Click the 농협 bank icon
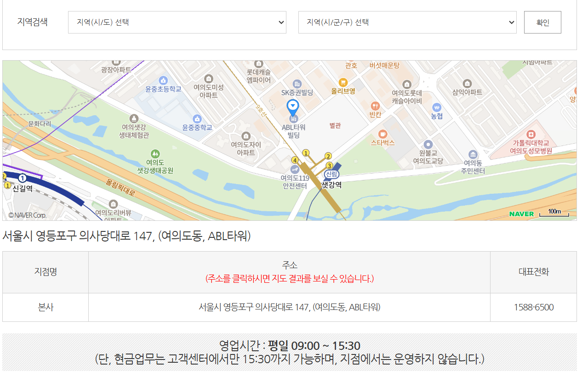The height and width of the screenshot is (382, 588). [x=436, y=107]
